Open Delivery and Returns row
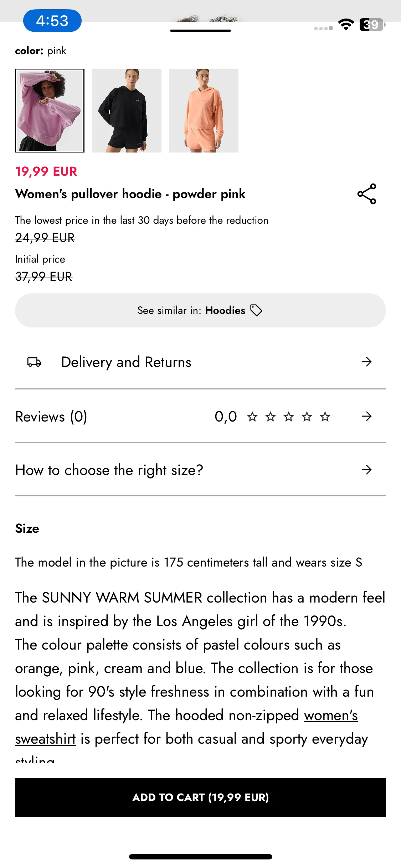Viewport: 401px width, 868px height. coord(200,362)
